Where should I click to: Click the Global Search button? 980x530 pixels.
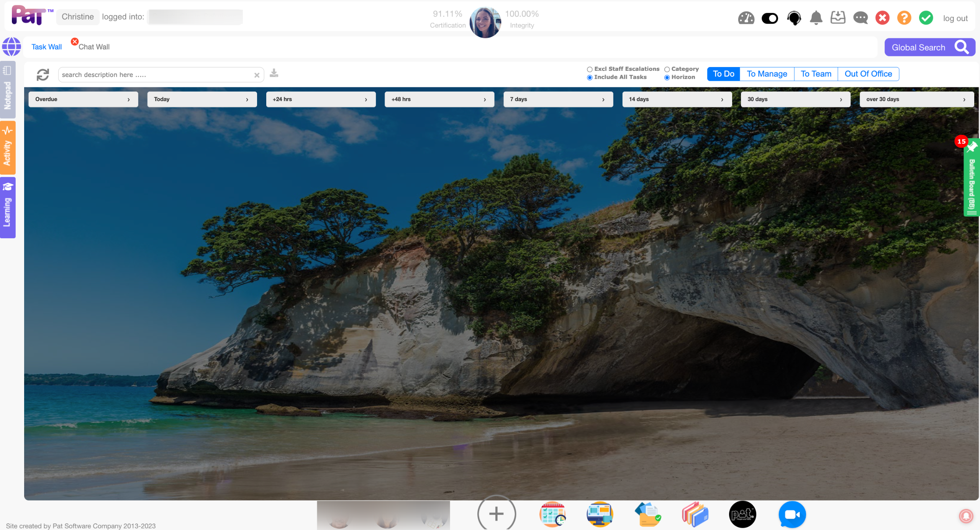coord(929,47)
